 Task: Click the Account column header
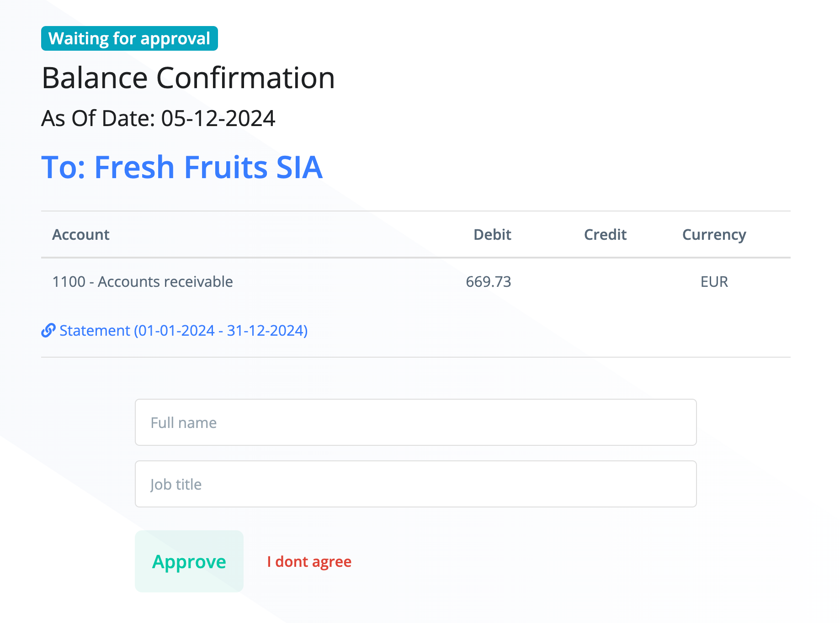click(81, 235)
